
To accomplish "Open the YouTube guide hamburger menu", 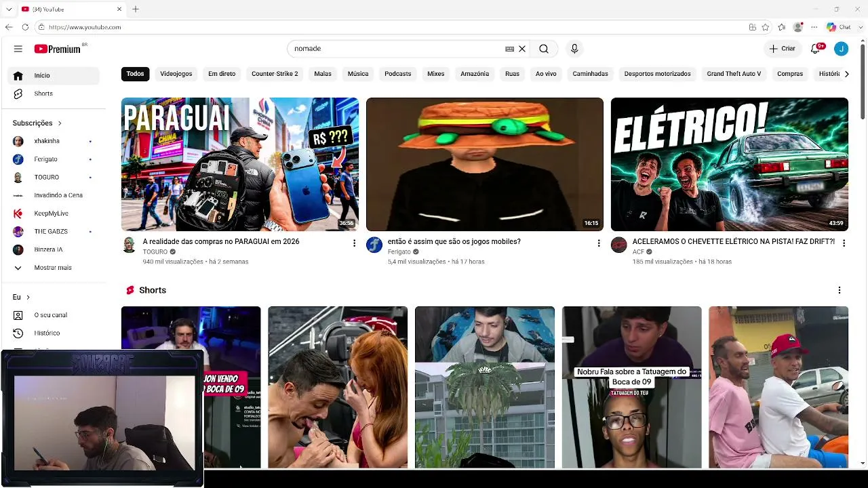I will 18,49.
